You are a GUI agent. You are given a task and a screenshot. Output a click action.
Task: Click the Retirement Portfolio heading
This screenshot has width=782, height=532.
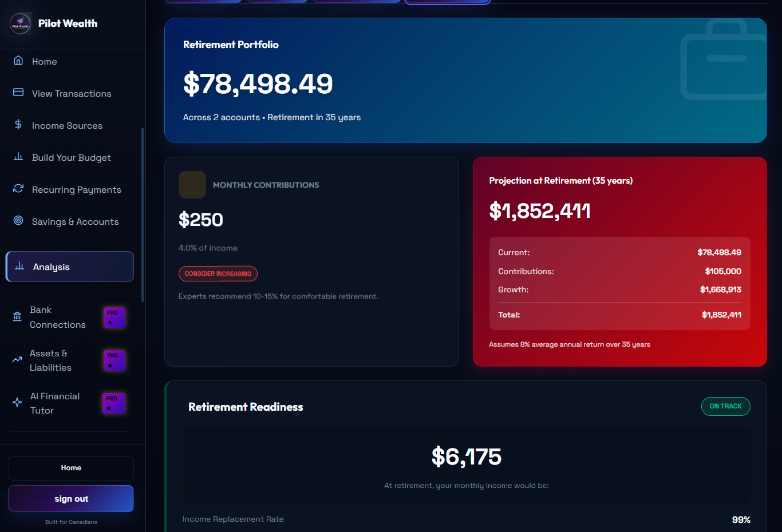tap(231, 45)
